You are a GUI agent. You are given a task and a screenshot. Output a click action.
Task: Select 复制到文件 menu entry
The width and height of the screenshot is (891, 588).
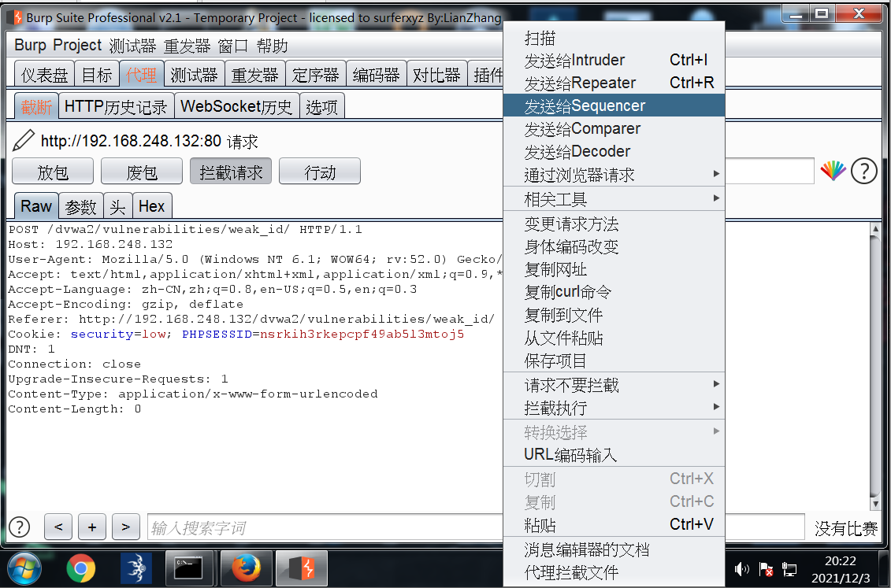(x=614, y=314)
